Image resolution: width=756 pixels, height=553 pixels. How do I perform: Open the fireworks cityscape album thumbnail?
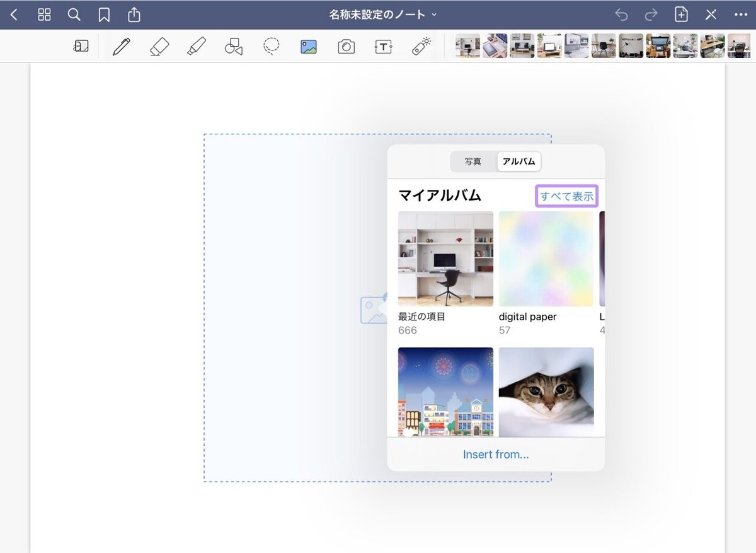[445, 392]
